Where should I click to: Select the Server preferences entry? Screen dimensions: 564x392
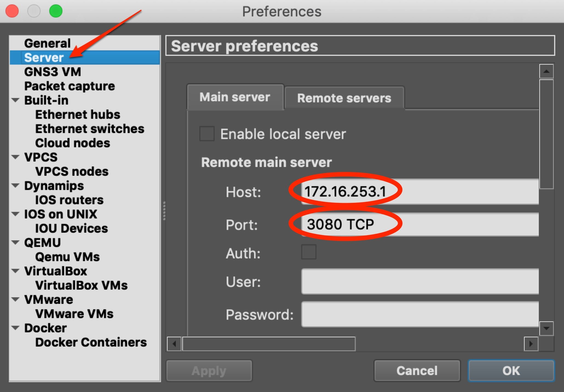(85, 57)
